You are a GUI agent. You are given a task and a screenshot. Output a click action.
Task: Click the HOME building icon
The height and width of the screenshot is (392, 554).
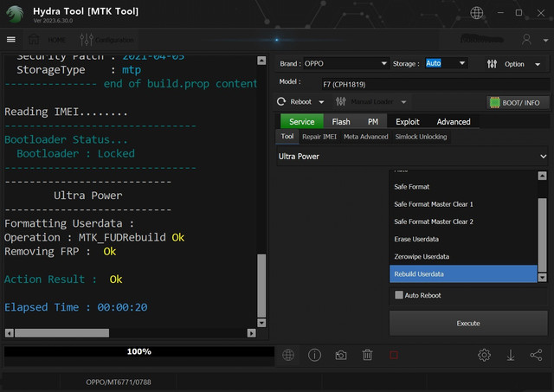(34, 40)
